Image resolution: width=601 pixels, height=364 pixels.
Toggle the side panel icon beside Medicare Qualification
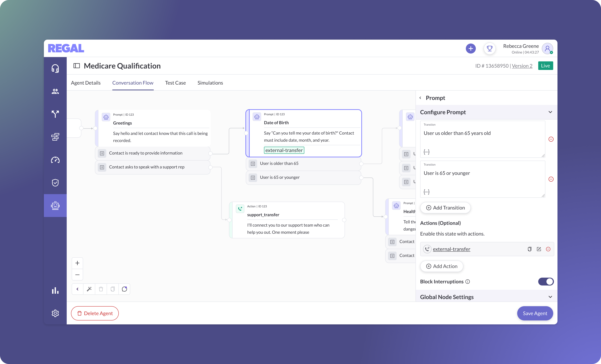77,66
